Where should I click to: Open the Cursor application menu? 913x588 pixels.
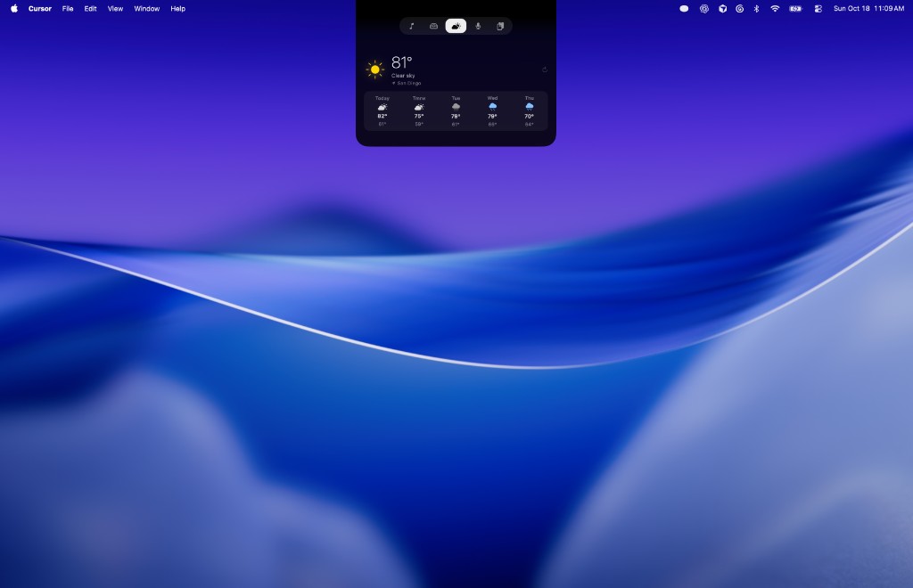pos(40,9)
